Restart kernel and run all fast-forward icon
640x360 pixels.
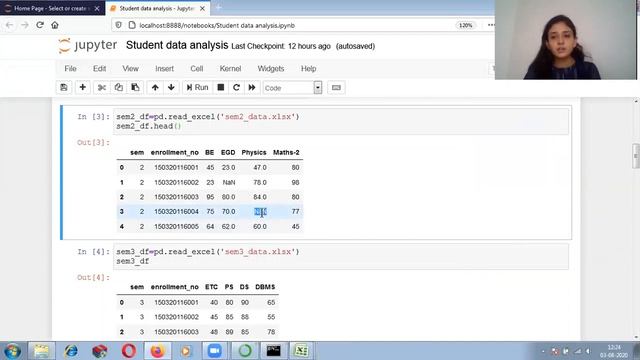(252, 87)
